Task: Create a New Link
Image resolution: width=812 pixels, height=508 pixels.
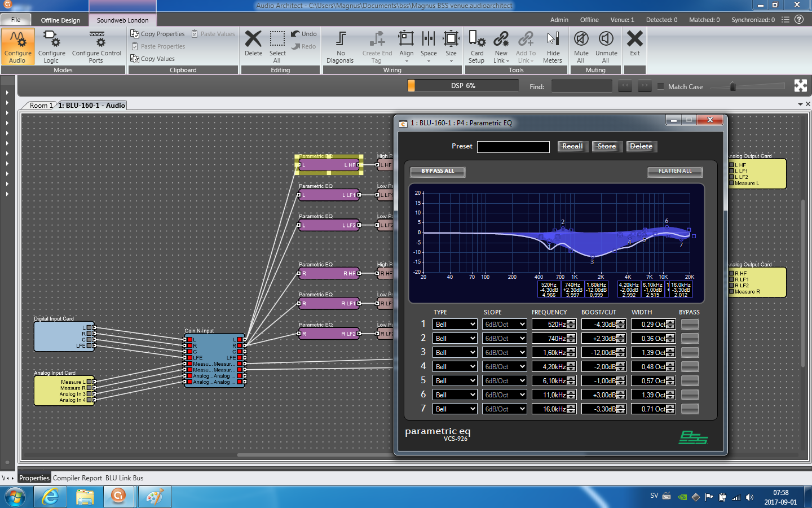Action: [501, 47]
